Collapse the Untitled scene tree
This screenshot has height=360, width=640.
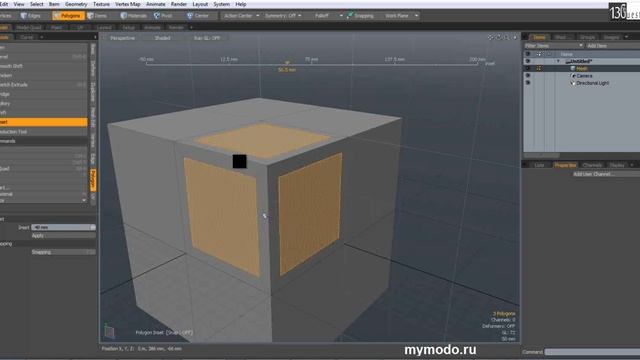558,61
